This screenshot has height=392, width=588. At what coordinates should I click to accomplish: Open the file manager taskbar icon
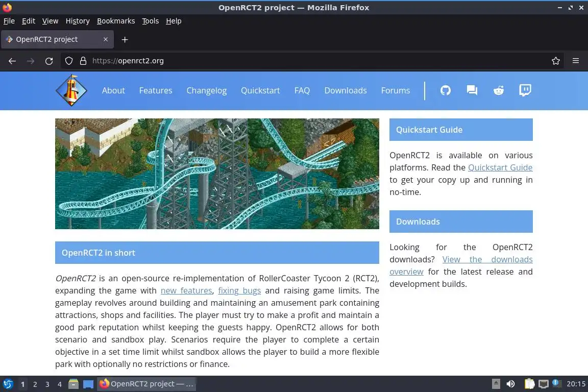click(73, 384)
